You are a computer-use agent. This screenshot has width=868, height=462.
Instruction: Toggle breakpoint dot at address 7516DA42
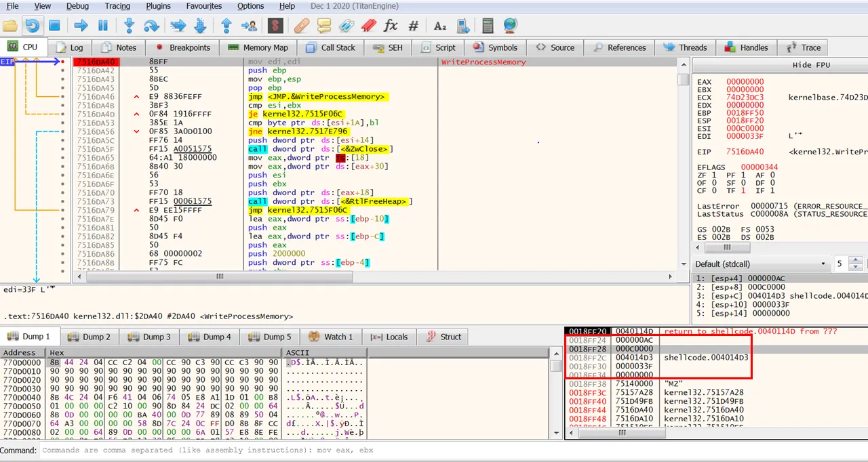click(x=62, y=70)
